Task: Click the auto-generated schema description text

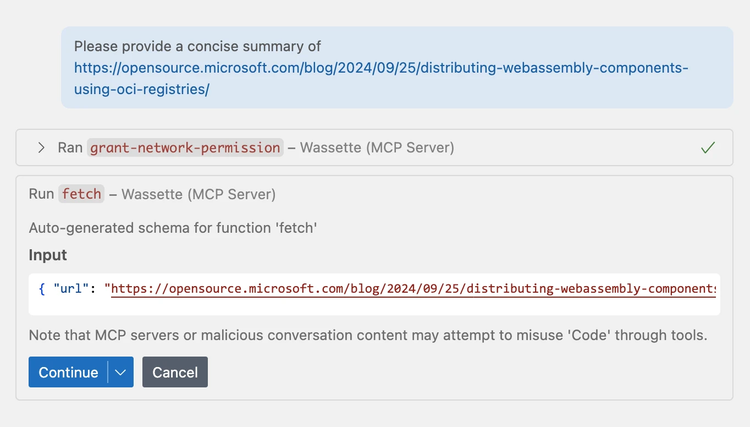Action: coord(173,227)
